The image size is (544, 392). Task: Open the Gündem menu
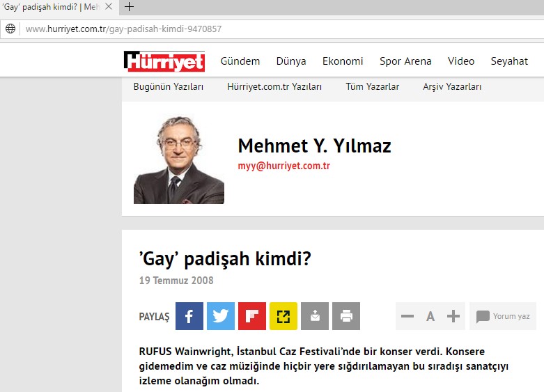tap(240, 61)
